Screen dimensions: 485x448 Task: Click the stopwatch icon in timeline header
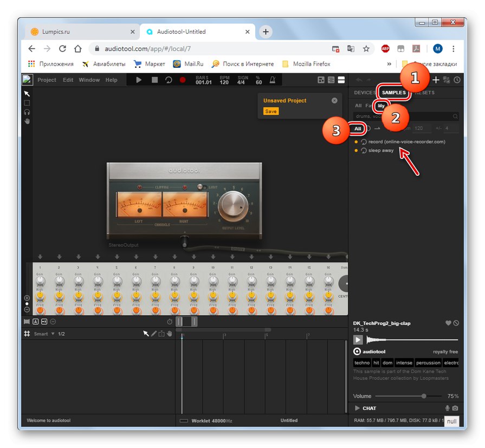click(x=170, y=322)
